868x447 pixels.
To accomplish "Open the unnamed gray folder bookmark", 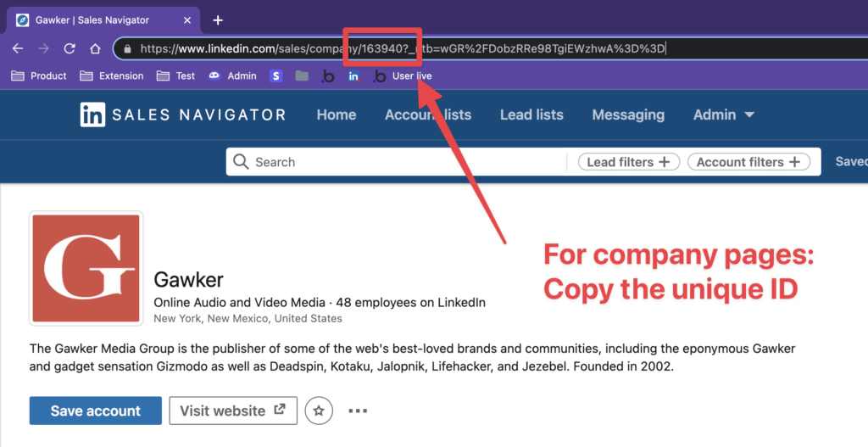I will coord(302,75).
